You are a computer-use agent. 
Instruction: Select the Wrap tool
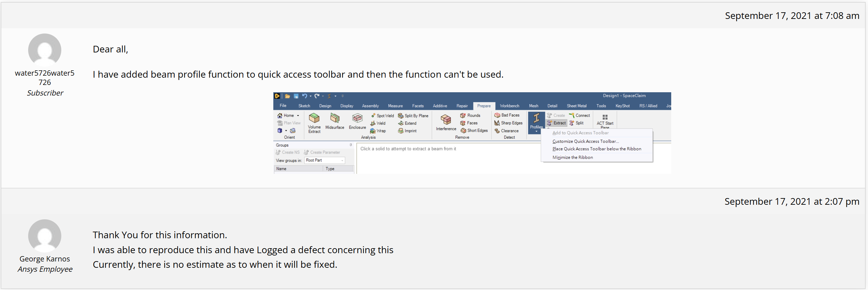378,131
